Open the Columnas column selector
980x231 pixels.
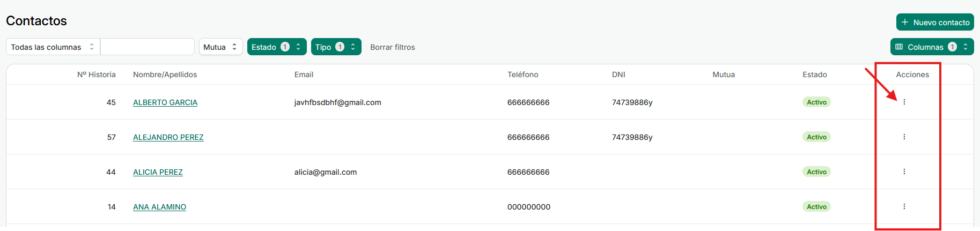pos(932,47)
